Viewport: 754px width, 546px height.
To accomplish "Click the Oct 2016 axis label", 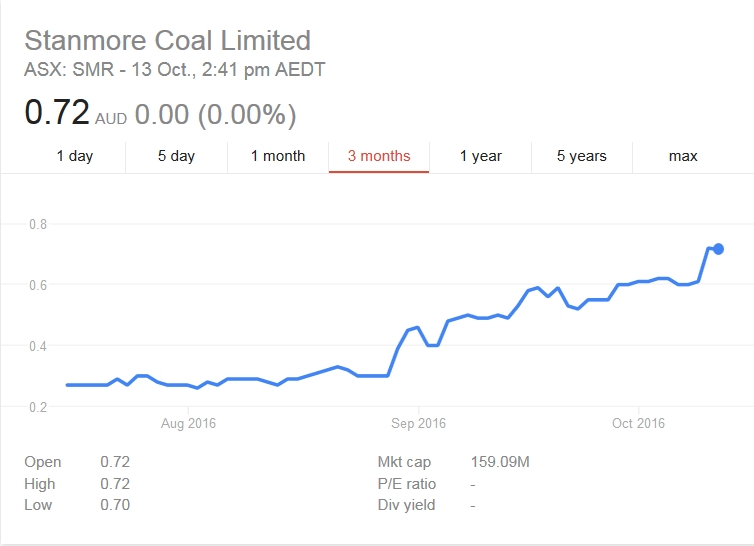I will pos(638,423).
